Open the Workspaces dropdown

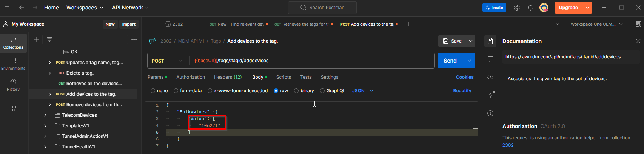pos(85,8)
